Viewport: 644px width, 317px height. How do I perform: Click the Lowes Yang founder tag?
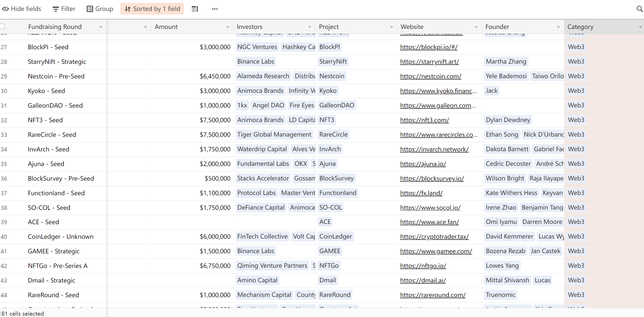tap(502, 266)
